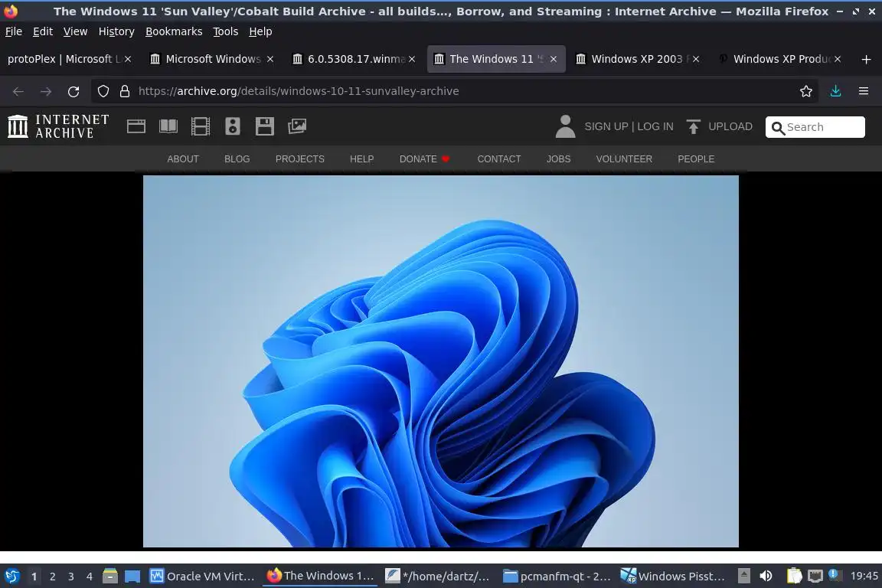Viewport: 882px width, 588px height.
Task: Open the Edit menu
Action: (43, 31)
